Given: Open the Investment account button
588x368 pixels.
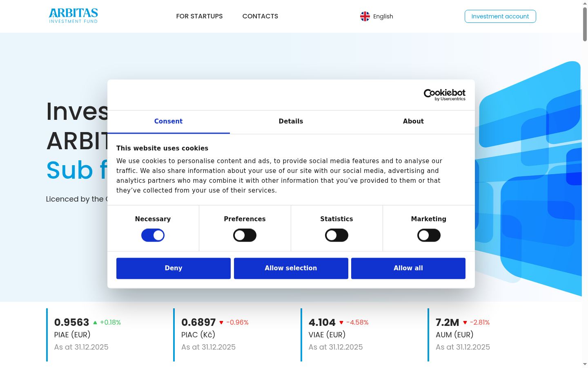Looking at the screenshot, I should coord(500,16).
